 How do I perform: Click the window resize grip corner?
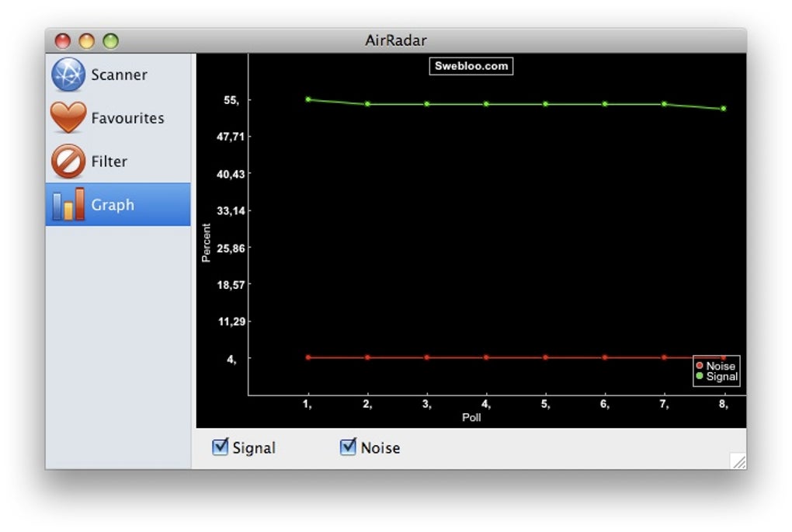[x=739, y=461]
